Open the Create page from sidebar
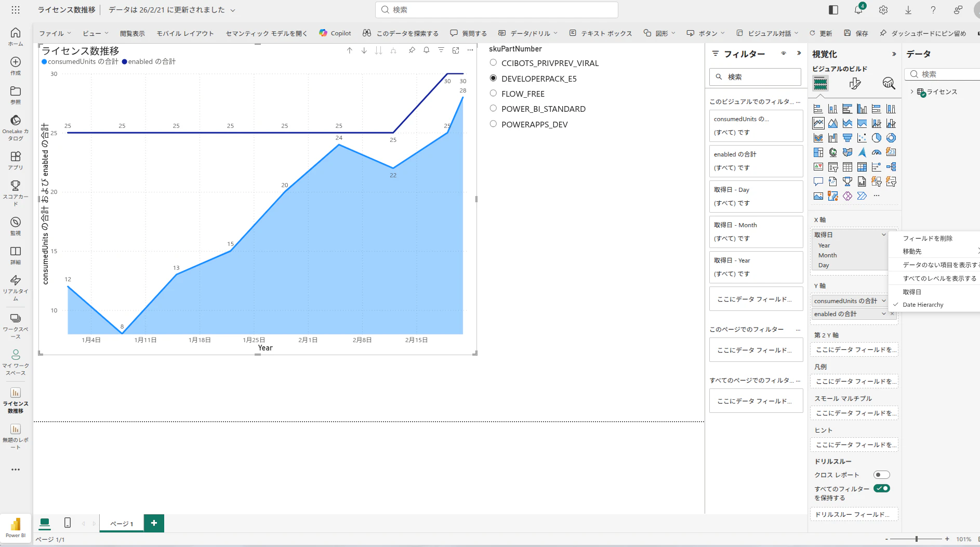The height and width of the screenshot is (547, 980). (16, 66)
